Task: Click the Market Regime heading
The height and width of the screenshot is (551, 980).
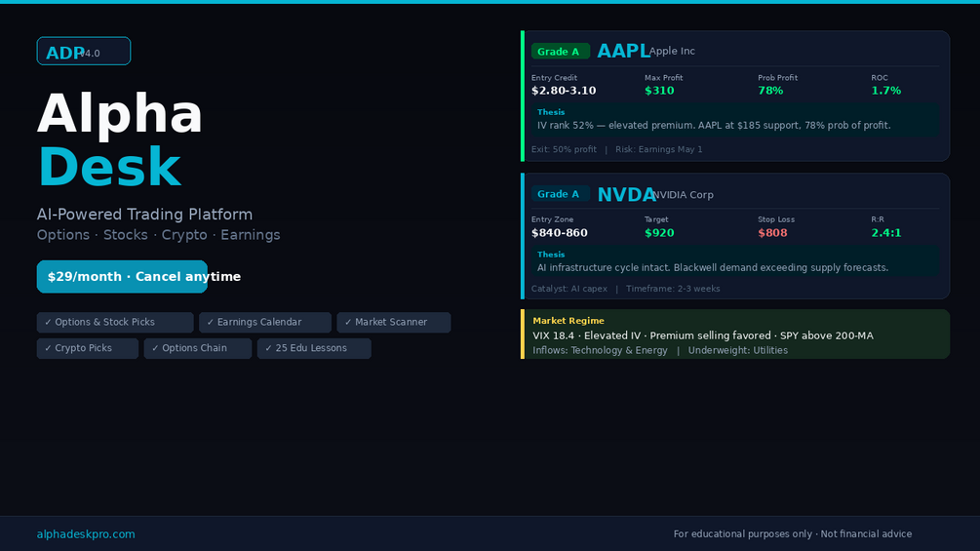Action: click(x=568, y=321)
